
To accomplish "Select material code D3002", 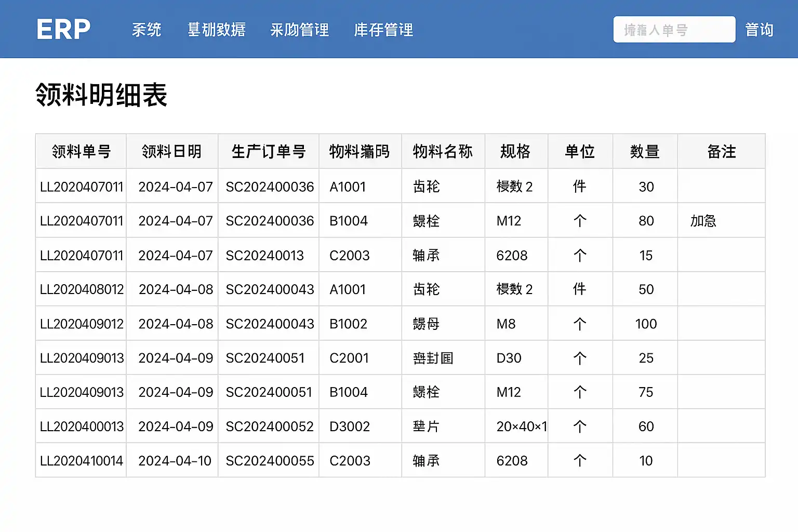I will click(350, 427).
